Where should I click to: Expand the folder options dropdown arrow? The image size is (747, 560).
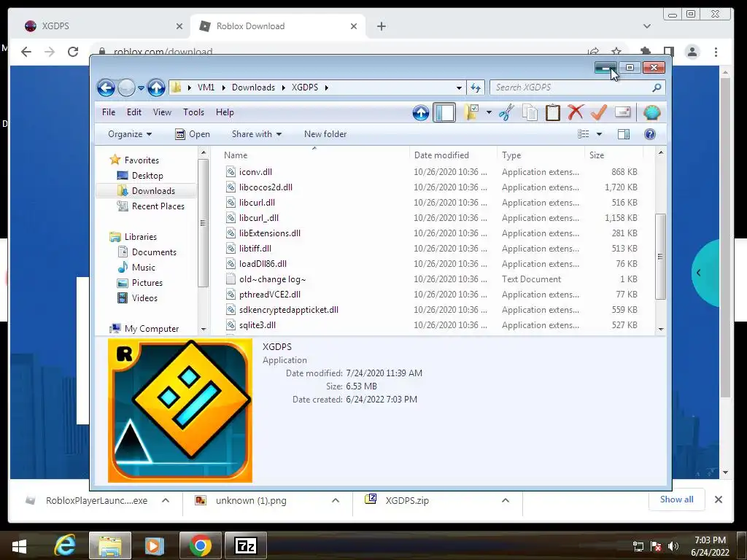(489, 113)
